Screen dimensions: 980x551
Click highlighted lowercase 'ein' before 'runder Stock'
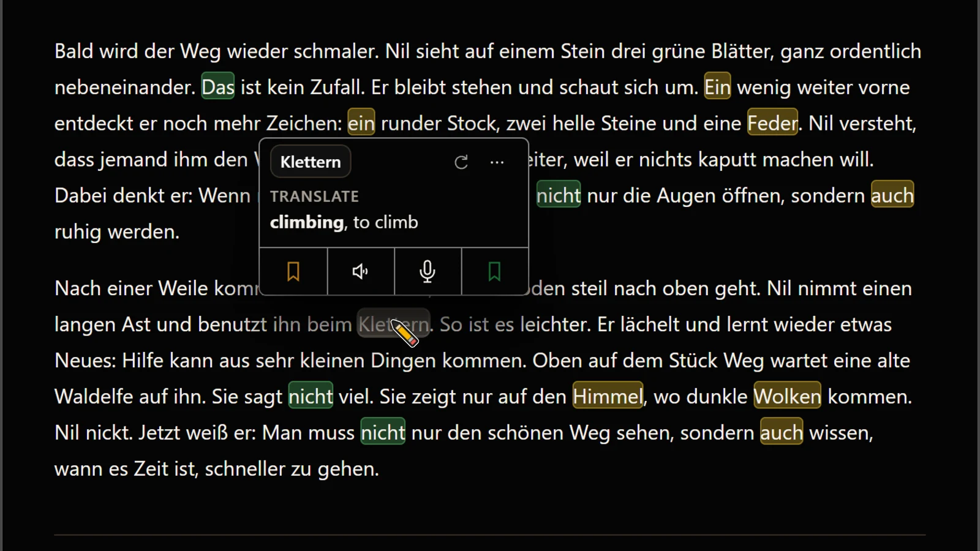(361, 123)
